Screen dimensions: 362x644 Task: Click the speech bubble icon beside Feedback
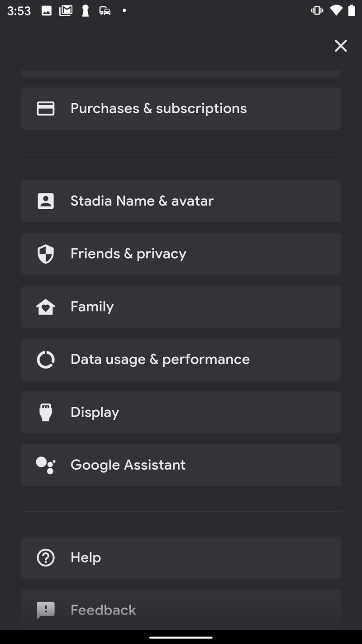(x=45, y=610)
